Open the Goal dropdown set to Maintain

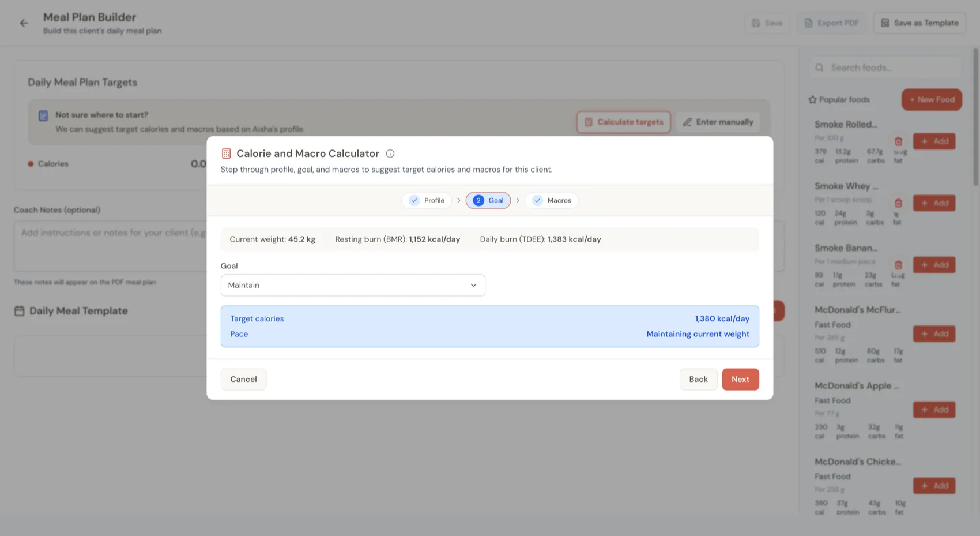pyautogui.click(x=353, y=285)
